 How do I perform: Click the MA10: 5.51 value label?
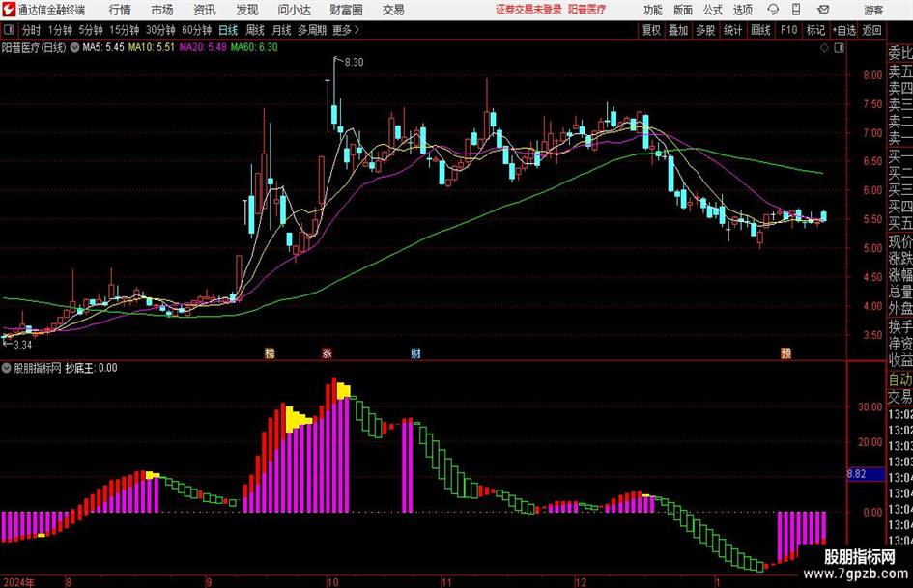tap(152, 47)
